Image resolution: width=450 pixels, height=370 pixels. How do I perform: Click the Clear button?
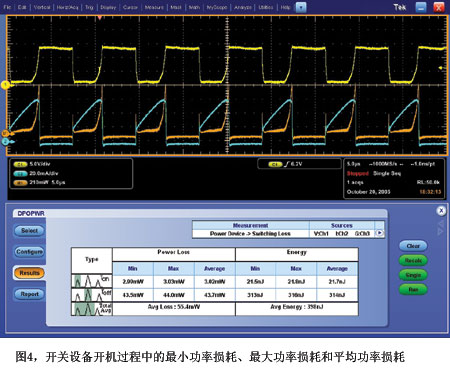pos(413,246)
